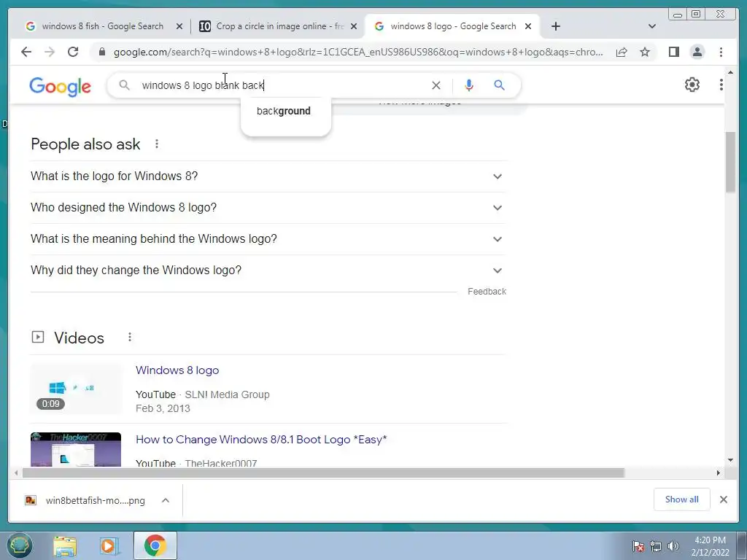The image size is (747, 560).
Task: Open How to Change Windows 8/8.1 Boot Logo
Action: tap(261, 439)
